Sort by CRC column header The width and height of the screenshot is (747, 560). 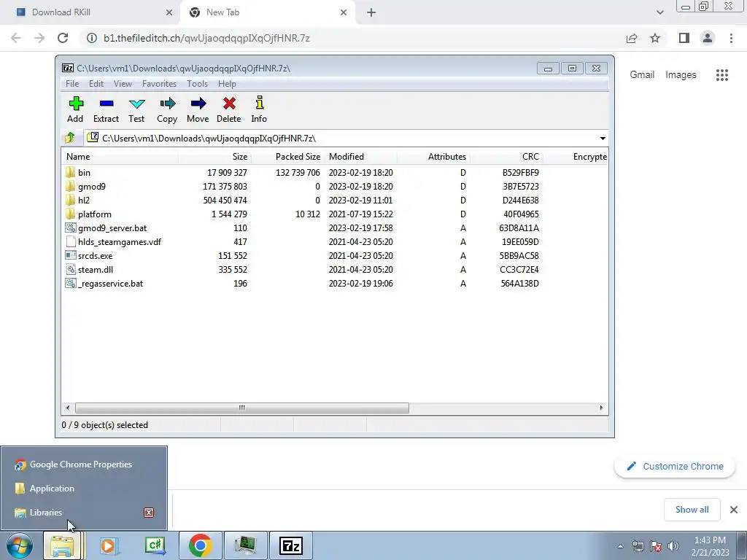(506, 156)
